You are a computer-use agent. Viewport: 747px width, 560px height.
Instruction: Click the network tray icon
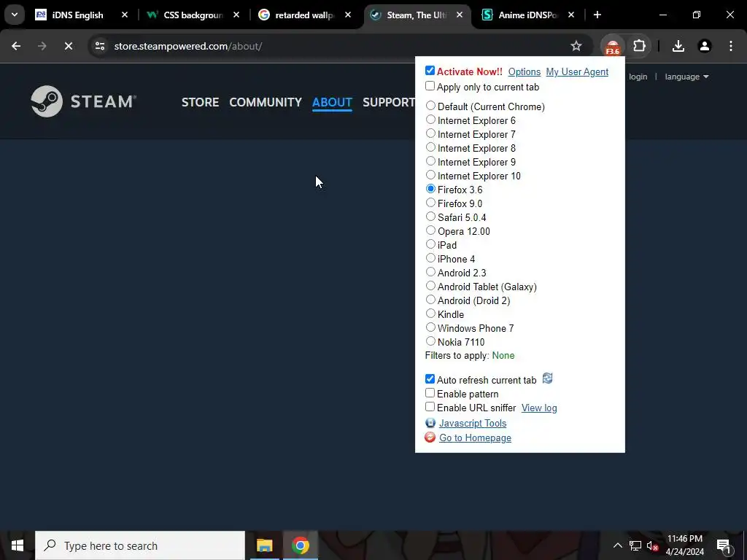click(635, 545)
